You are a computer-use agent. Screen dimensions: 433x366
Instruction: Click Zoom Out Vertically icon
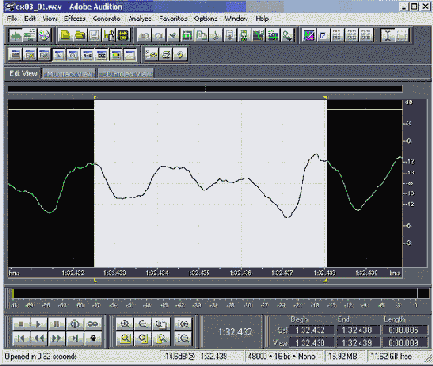pos(183,338)
